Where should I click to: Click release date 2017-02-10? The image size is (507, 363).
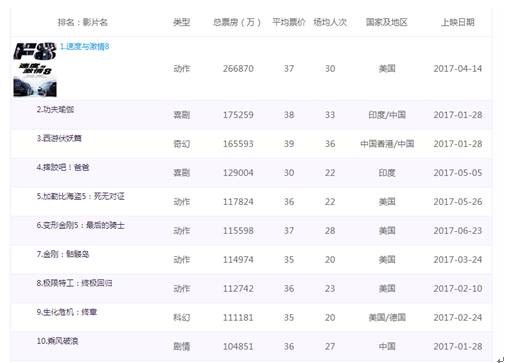[x=458, y=289]
